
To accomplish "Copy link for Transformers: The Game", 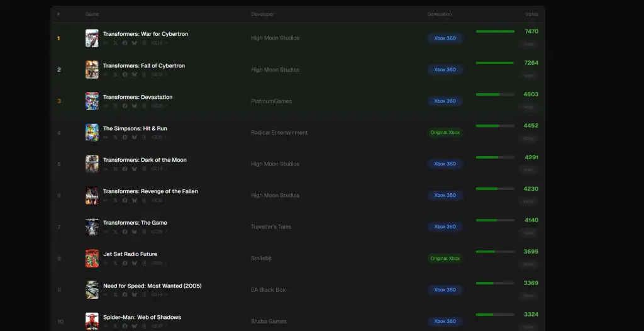I will [106, 232].
